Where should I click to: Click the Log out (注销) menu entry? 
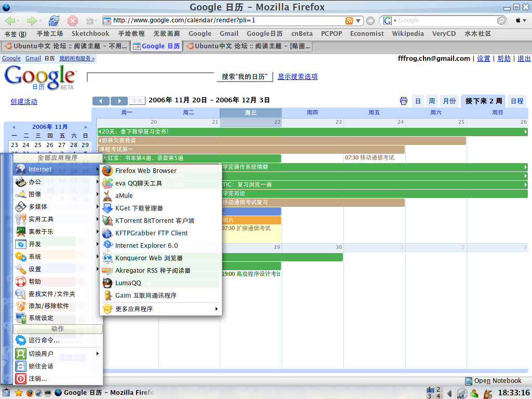click(x=58, y=379)
